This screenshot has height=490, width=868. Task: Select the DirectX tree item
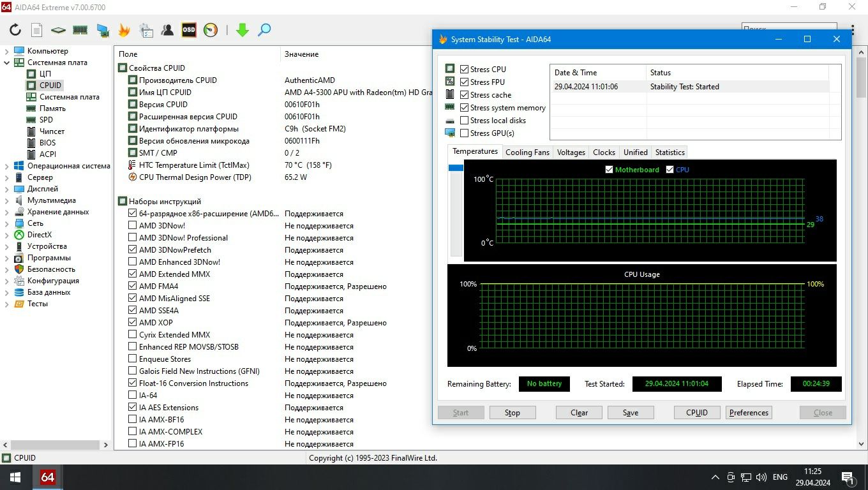click(40, 235)
